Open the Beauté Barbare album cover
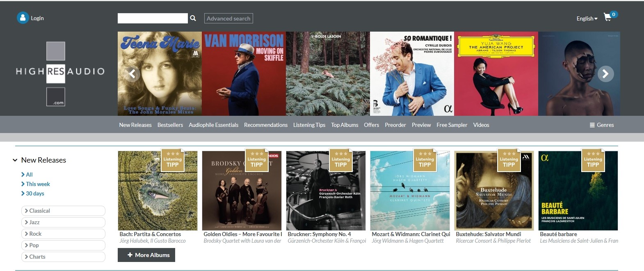Image resolution: width=644 pixels, height=271 pixels. coord(578,191)
